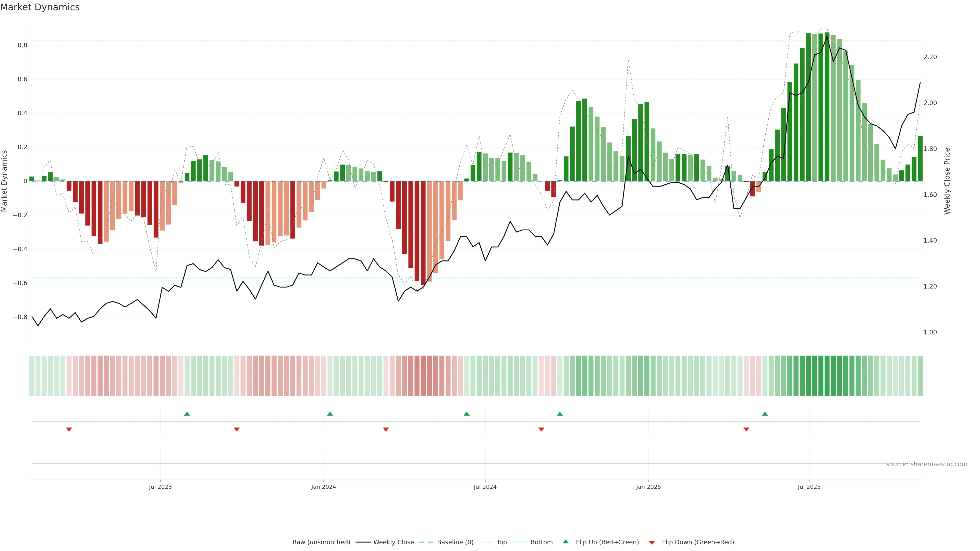Toggle the Top legend entry
Viewport: 980px width, 551px height.
[x=501, y=542]
